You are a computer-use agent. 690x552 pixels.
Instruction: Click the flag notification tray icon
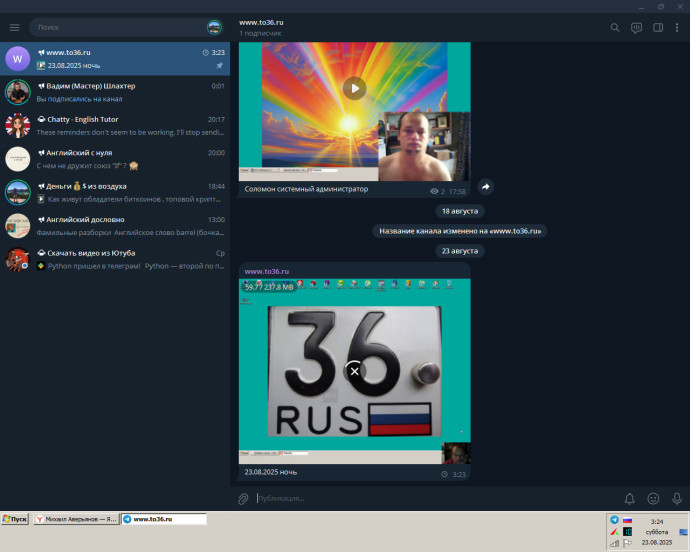628,544
